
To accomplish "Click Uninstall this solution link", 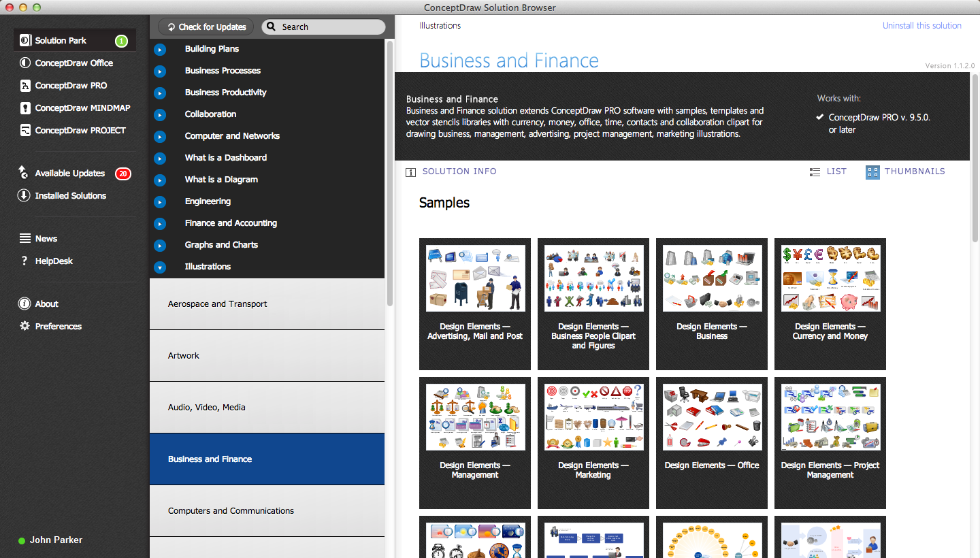I will coord(922,25).
